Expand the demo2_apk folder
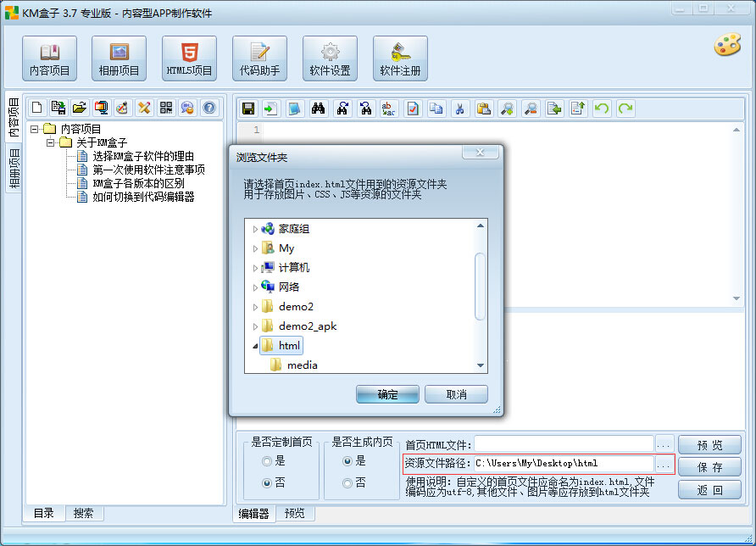This screenshot has height=546, width=756. click(x=255, y=326)
